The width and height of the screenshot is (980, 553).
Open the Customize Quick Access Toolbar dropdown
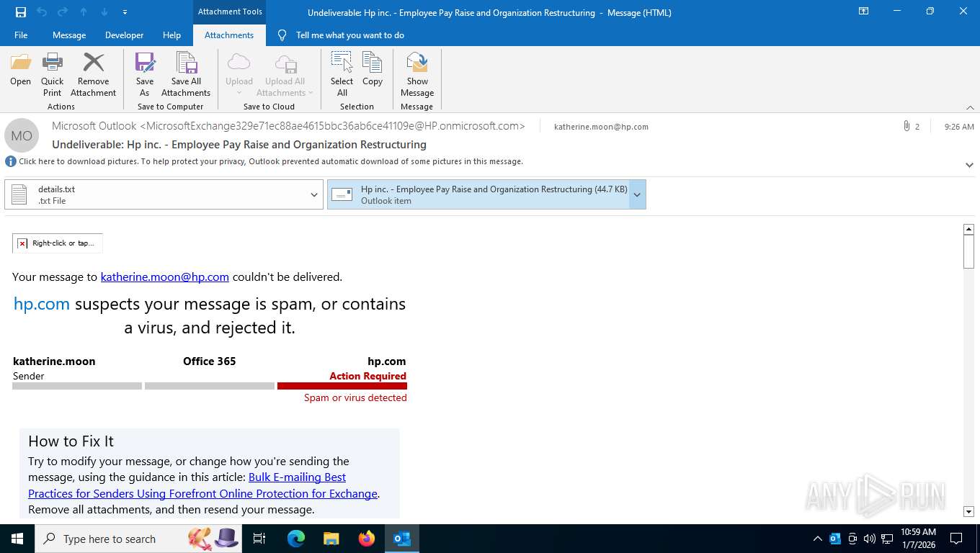(125, 12)
